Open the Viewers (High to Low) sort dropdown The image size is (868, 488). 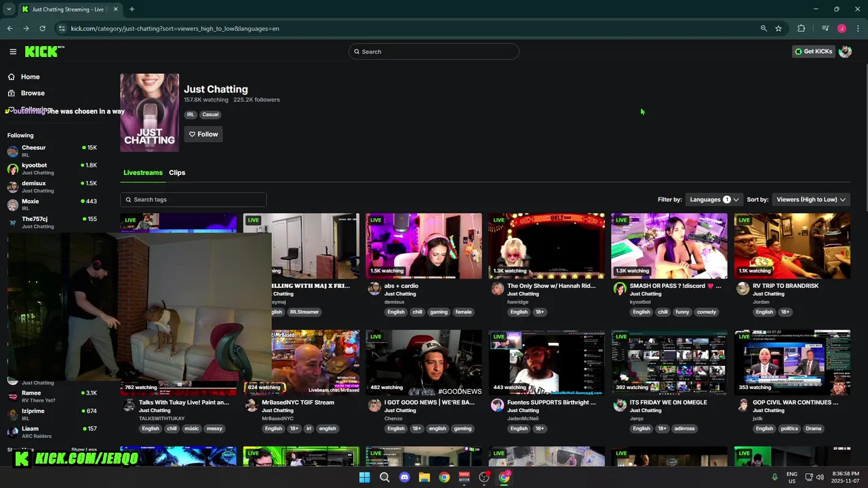click(811, 199)
